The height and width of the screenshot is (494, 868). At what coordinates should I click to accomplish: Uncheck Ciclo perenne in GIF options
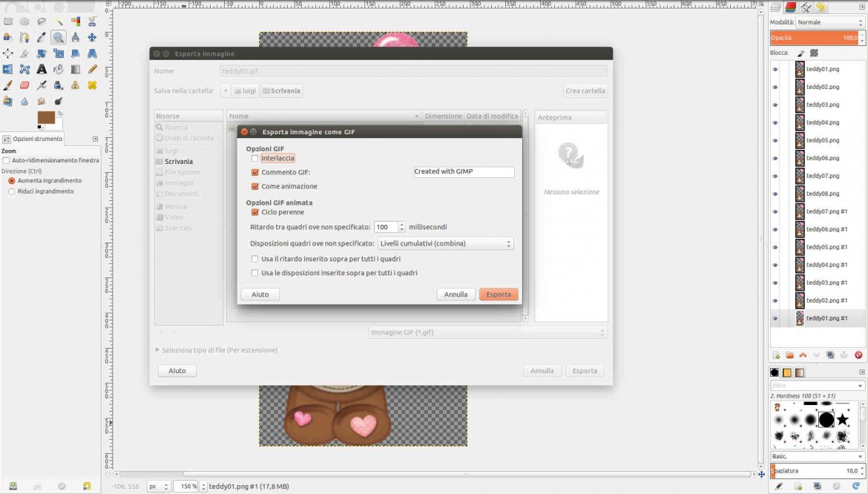[x=255, y=211]
